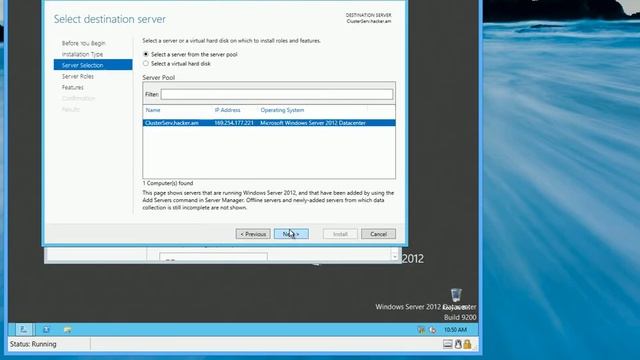Sort server pool by Name column
640x360 pixels.
pos(153,110)
